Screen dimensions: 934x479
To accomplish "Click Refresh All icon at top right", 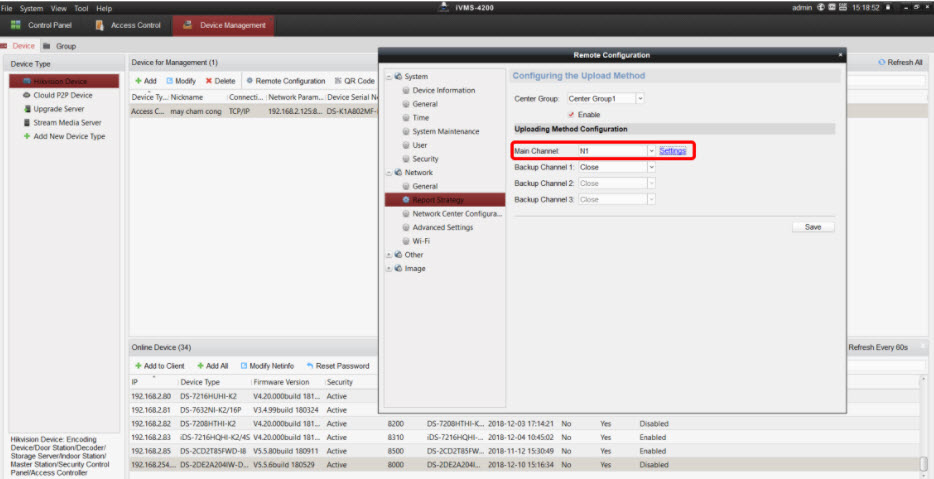I will click(881, 62).
